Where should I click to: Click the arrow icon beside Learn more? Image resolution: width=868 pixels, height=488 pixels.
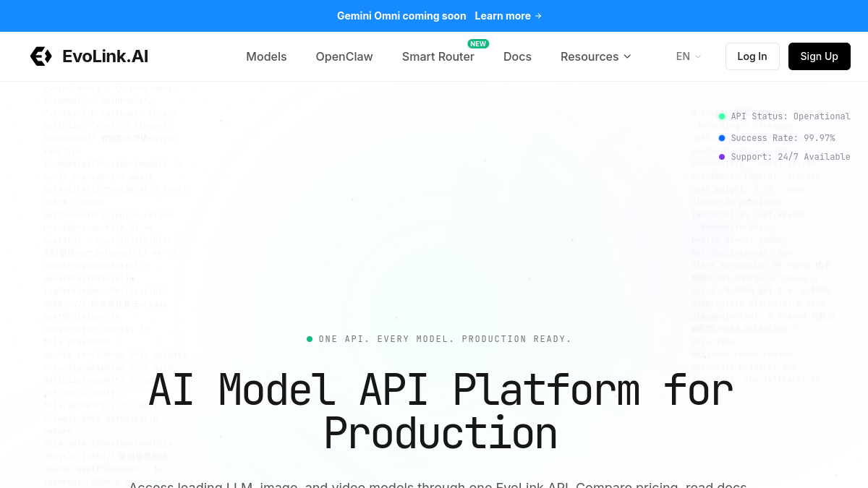[538, 16]
